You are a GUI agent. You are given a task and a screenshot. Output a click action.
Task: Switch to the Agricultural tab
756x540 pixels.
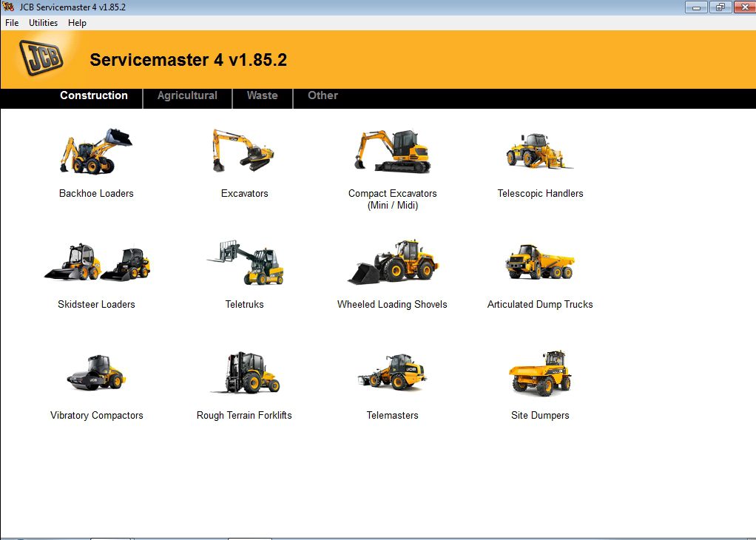click(186, 95)
